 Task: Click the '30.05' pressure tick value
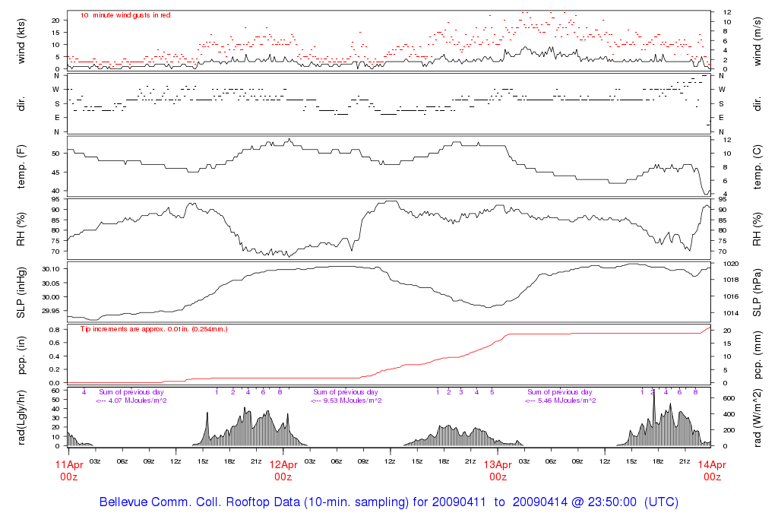(x=51, y=283)
